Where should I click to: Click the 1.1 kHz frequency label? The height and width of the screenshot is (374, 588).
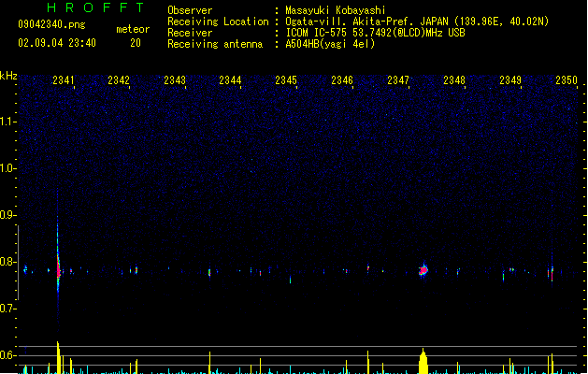(x=7, y=122)
